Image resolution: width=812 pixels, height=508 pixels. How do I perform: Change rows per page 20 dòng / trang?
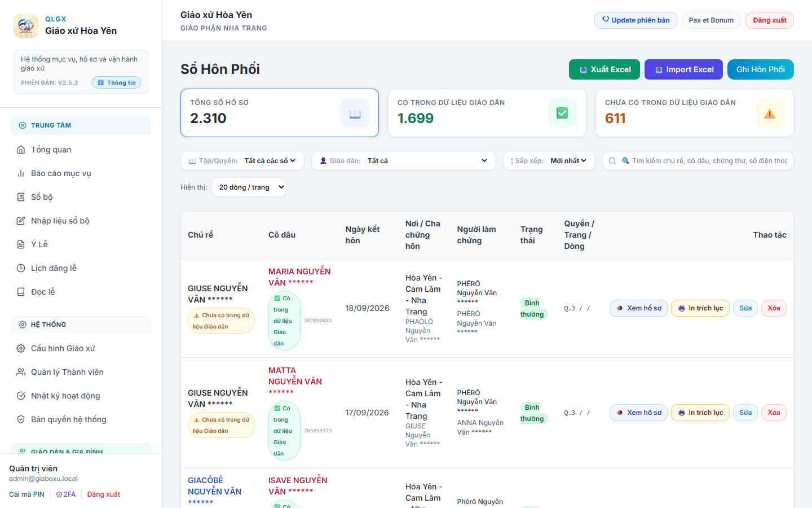tap(249, 187)
